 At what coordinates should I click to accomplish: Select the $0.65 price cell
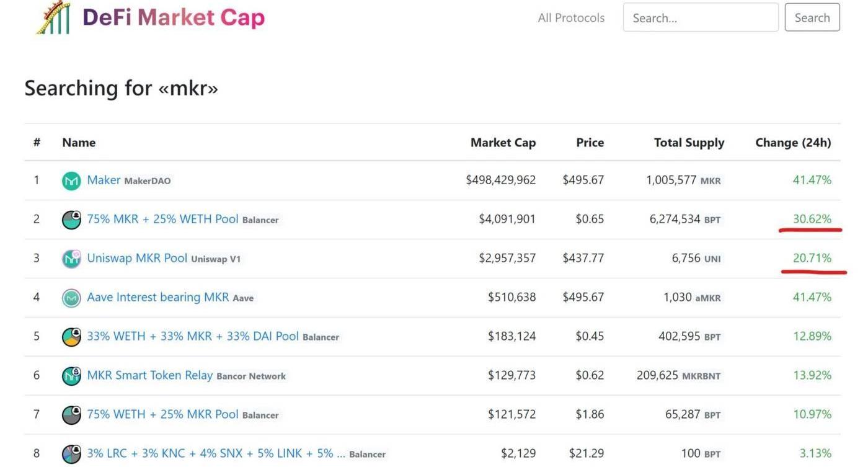click(590, 219)
